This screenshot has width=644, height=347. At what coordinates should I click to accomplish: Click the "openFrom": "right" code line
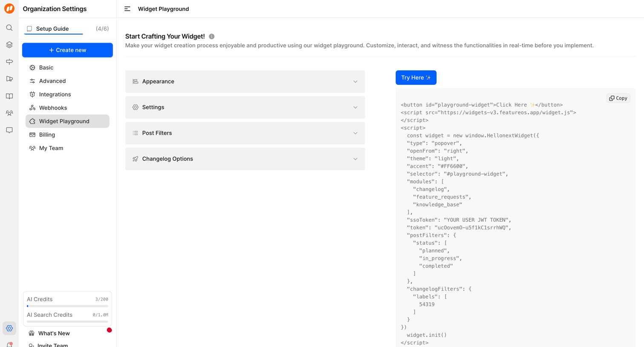pyautogui.click(x=437, y=151)
